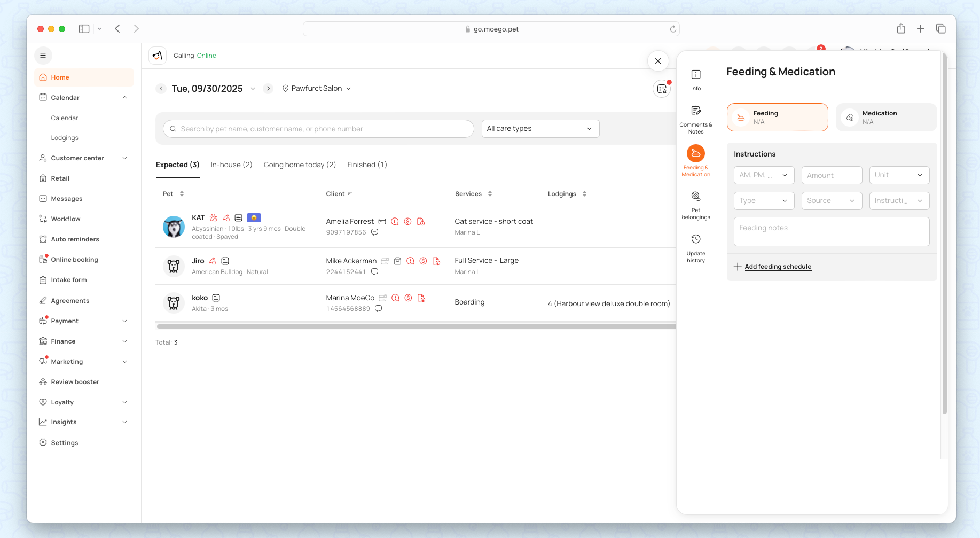
Task: Open Settings in the sidebar
Action: click(x=64, y=443)
